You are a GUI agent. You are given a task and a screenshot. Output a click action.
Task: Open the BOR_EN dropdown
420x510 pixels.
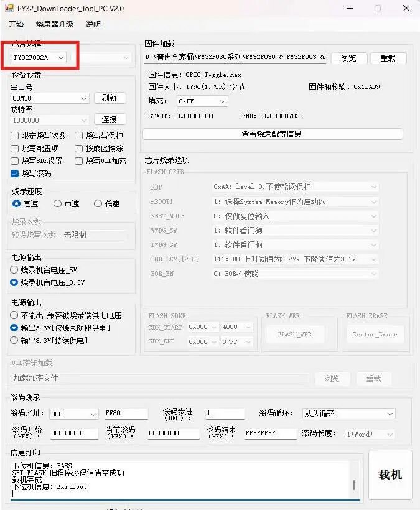coord(295,274)
